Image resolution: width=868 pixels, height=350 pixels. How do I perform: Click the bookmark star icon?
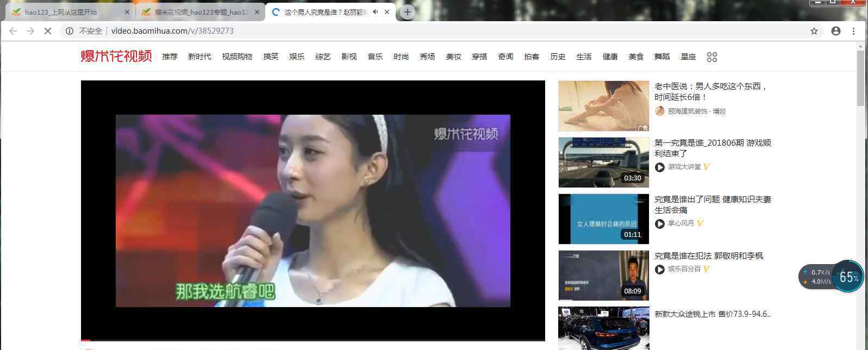[814, 31]
